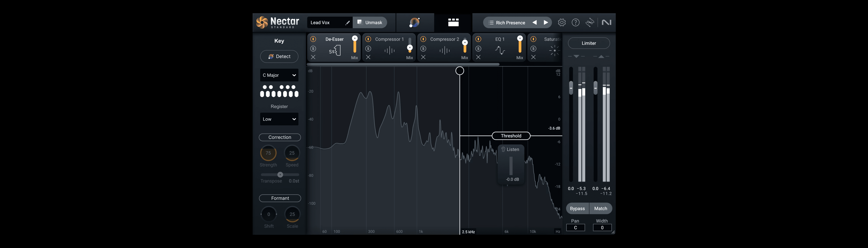Go to next preset arrow
Screen dimensions: 868x248
pos(546,23)
